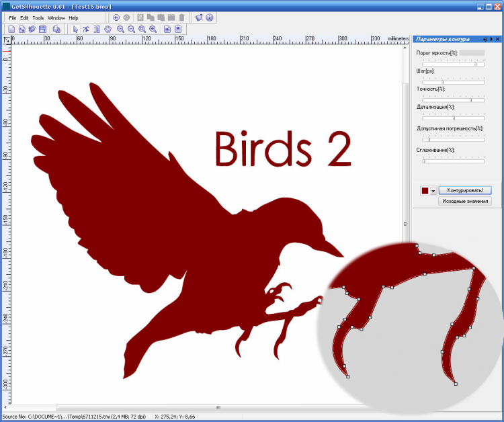Close the Параметры контура panel
This screenshot has width=504, height=422.
[x=497, y=39]
